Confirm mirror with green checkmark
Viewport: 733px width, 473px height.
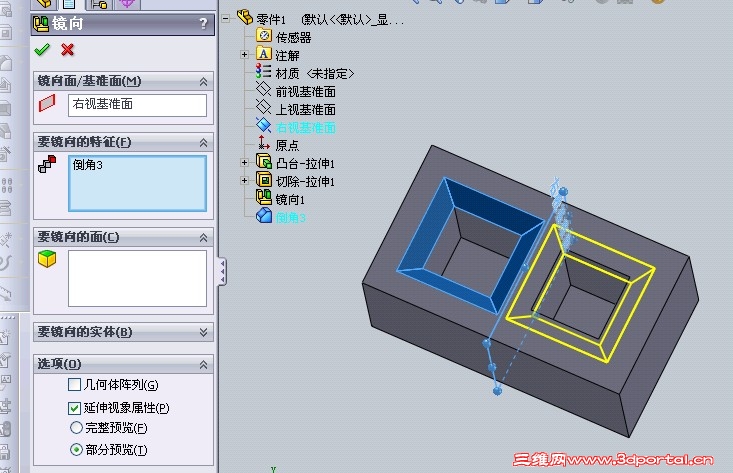pos(42,50)
